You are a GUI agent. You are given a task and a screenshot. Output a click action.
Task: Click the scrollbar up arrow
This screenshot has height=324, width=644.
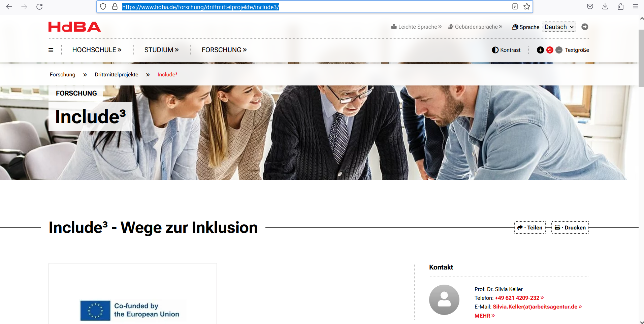coord(641,19)
